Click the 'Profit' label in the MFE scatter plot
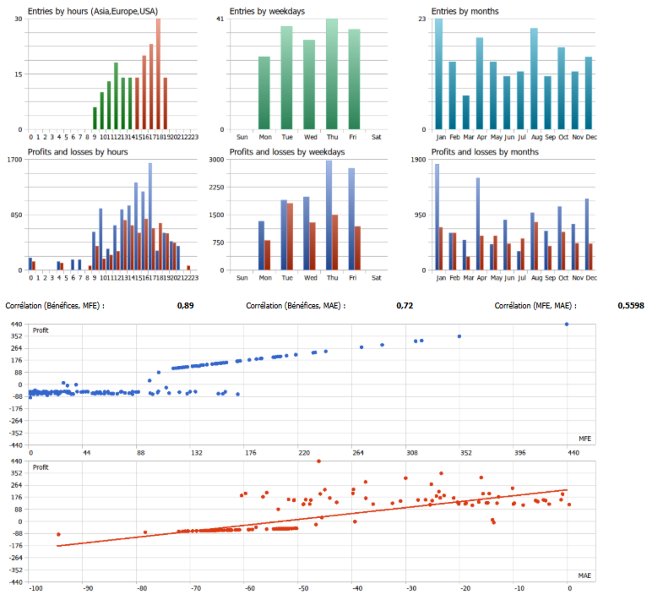The height and width of the screenshot is (600, 663). 41,331
